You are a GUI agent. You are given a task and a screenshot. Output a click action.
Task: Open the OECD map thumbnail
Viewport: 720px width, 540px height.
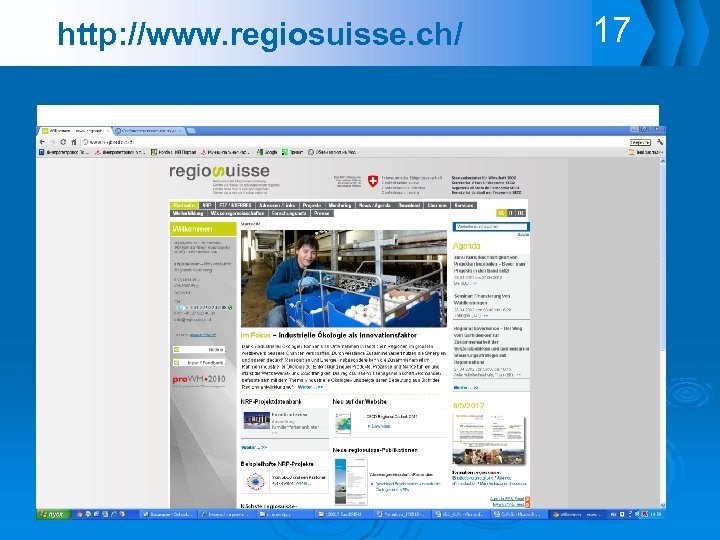pos(343,422)
